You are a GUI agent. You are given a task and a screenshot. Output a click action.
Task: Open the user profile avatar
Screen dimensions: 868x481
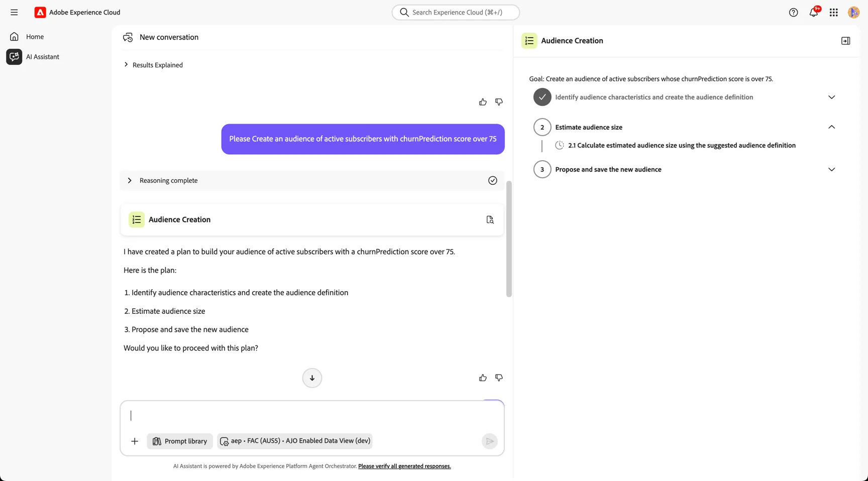[x=853, y=13]
